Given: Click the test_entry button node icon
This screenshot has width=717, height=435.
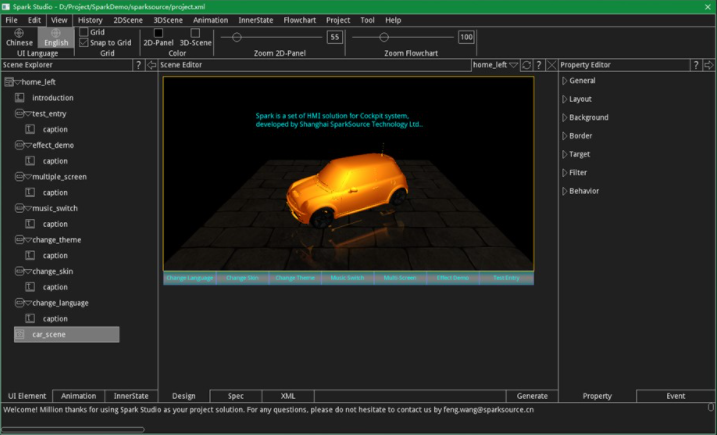Looking at the screenshot, I should (x=19, y=113).
